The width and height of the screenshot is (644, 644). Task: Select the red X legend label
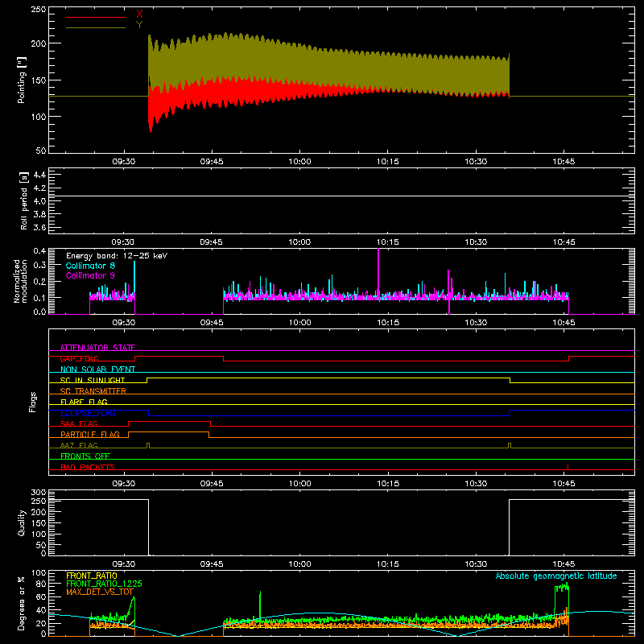pyautogui.click(x=139, y=14)
